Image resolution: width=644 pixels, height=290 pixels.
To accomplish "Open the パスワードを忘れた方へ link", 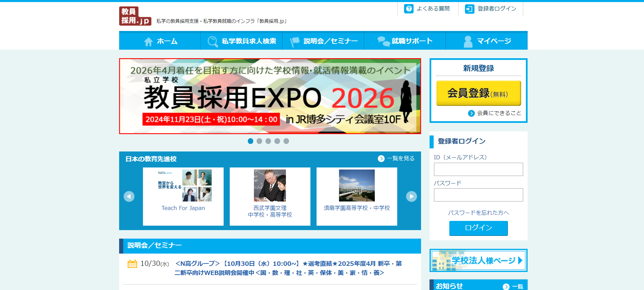I will tap(478, 213).
